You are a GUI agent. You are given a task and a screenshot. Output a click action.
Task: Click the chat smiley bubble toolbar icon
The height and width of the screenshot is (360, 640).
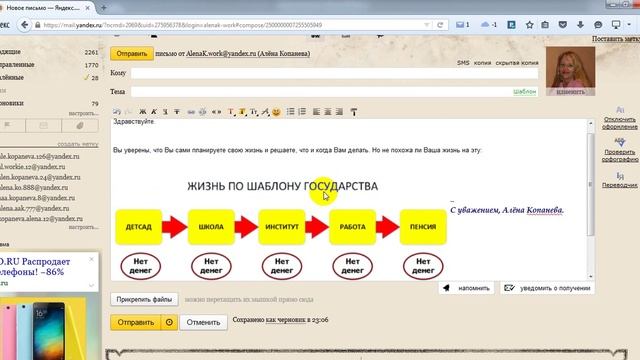coord(598,25)
